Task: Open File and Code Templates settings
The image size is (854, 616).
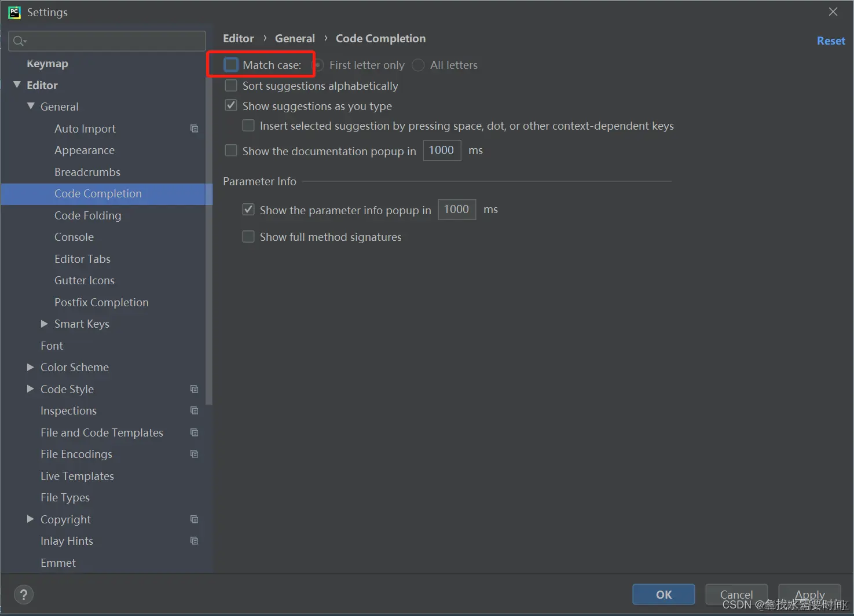Action: (x=102, y=432)
